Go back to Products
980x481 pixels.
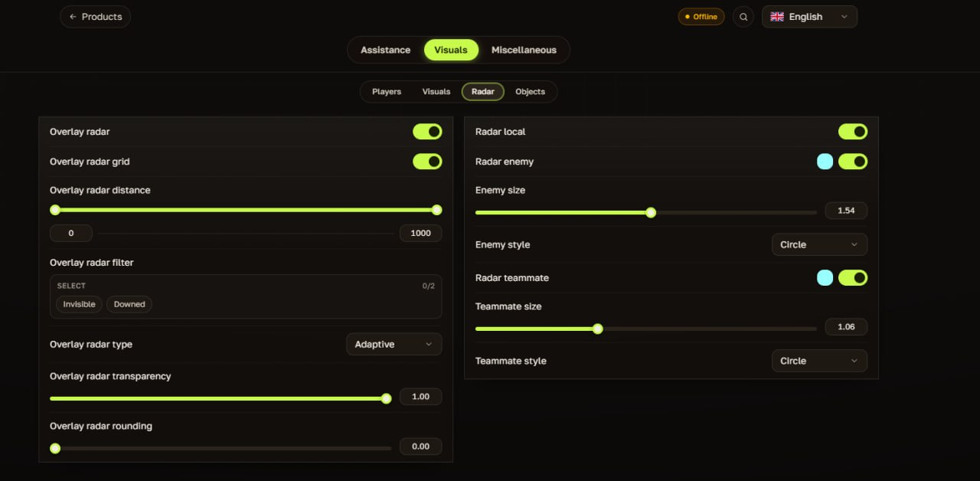(x=95, y=17)
